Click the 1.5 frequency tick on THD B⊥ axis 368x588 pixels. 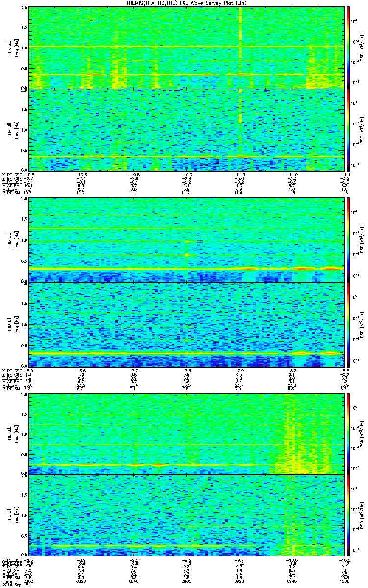point(23,220)
